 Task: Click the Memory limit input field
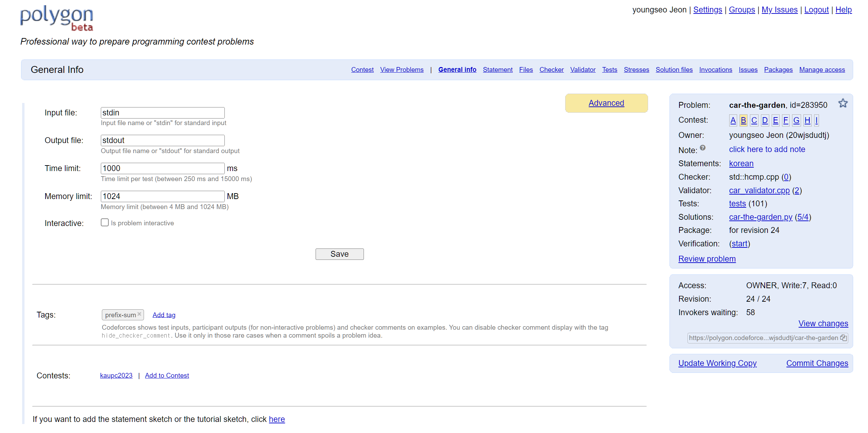[x=162, y=196]
